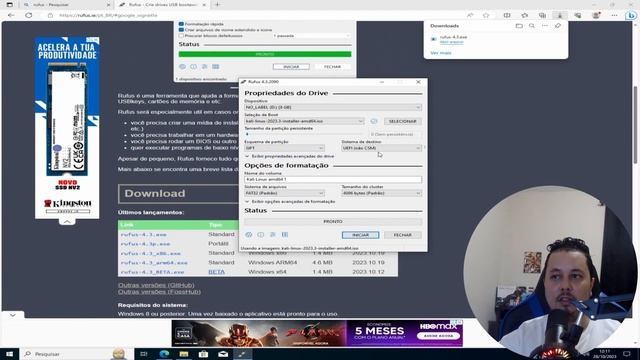Open rufus-4.3.exe download link in table
640x360 pixels.
click(144, 235)
